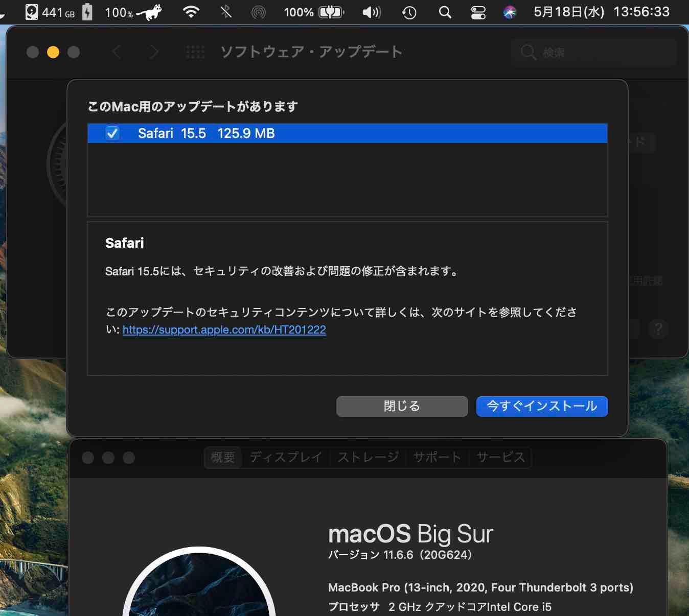This screenshot has width=689, height=616.
Task: Minimize the Software Update window
Action: click(53, 52)
